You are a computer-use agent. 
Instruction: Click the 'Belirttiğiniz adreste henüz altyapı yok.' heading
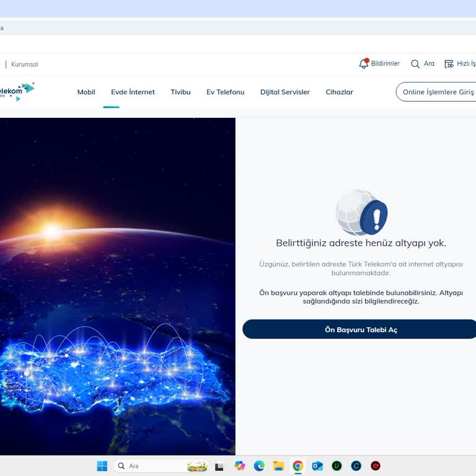tap(361, 243)
